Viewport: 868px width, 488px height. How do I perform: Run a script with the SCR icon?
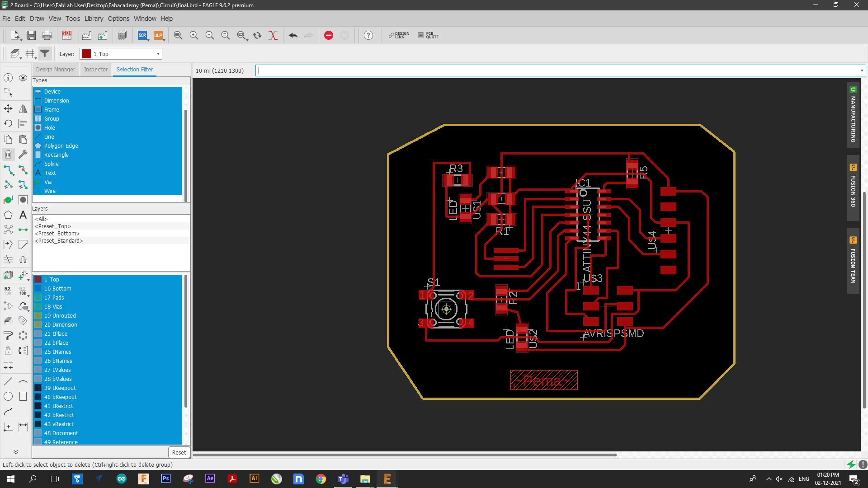(142, 35)
